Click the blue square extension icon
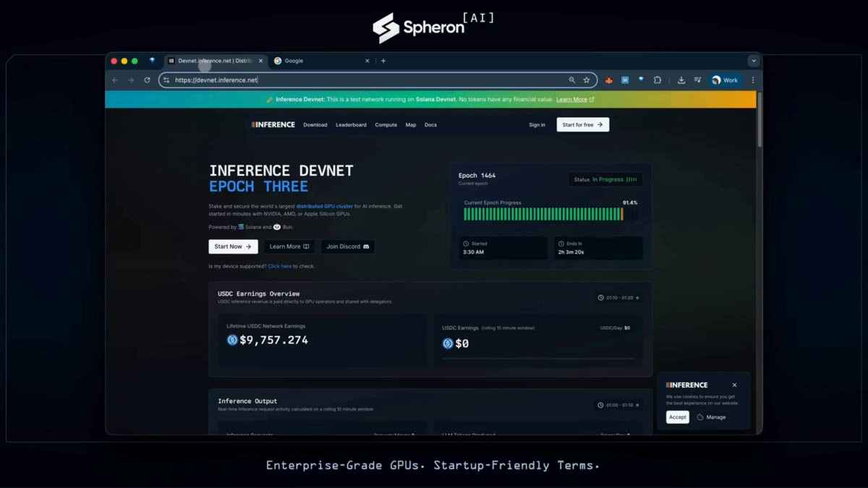The image size is (868, 488). click(625, 80)
